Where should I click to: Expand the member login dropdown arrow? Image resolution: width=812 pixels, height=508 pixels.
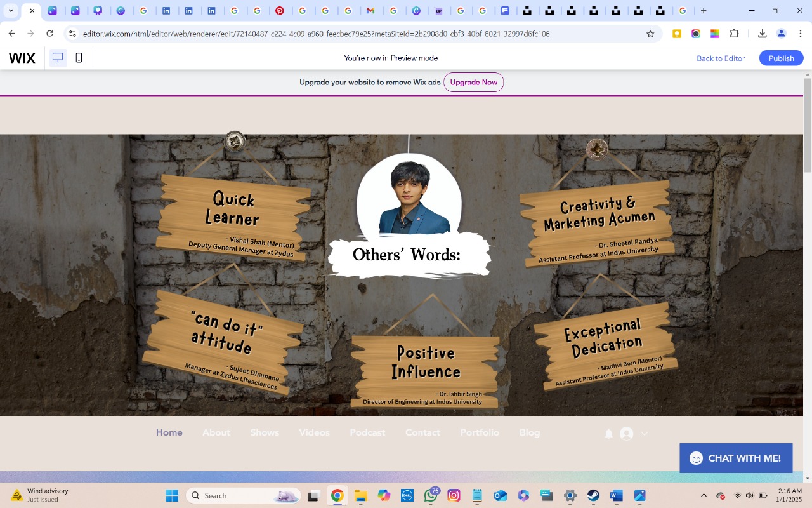point(644,434)
